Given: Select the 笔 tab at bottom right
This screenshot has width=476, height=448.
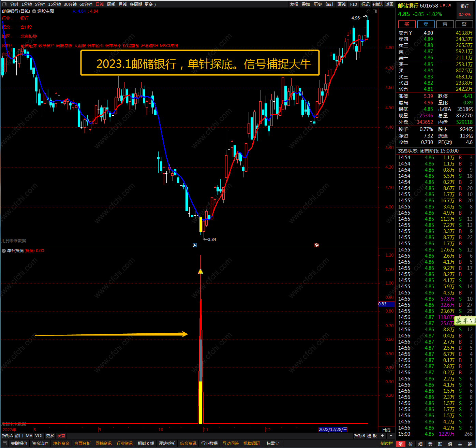Looking at the screenshot, I should point(401,444).
